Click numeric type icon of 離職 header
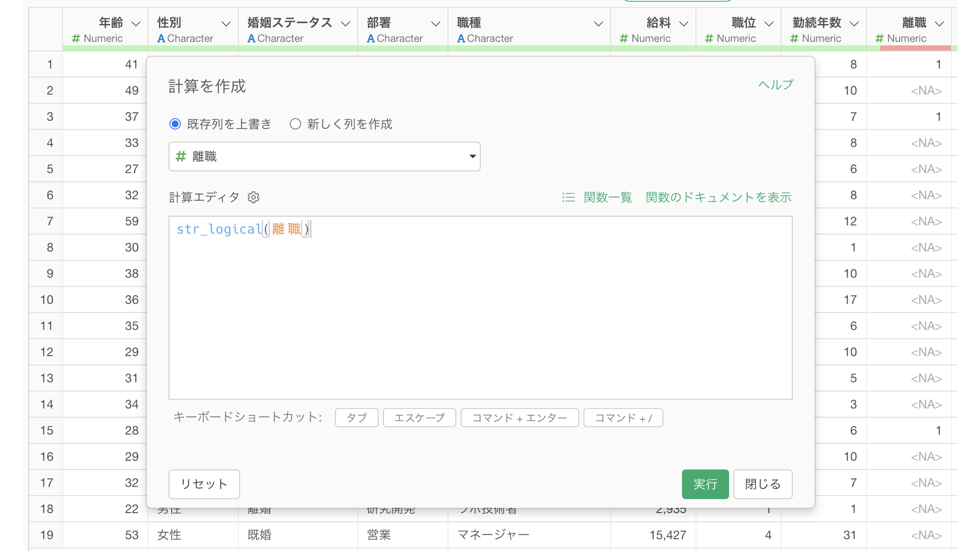The height and width of the screenshot is (551, 980). click(x=879, y=38)
